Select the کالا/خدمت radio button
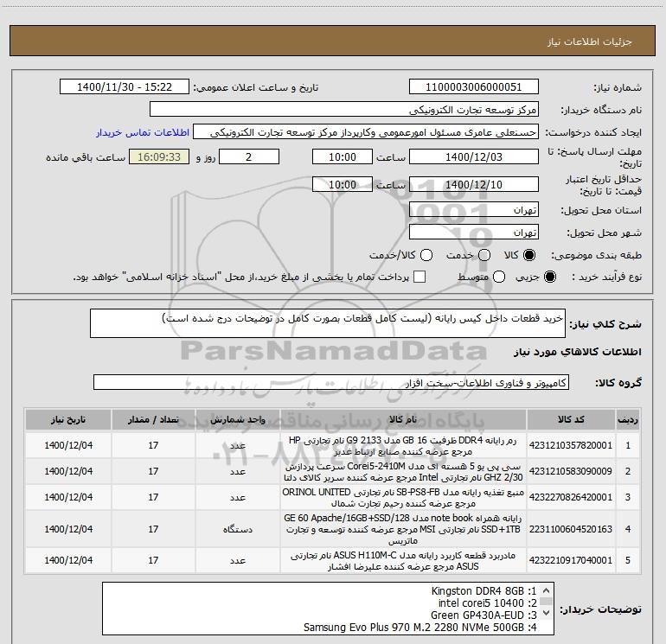This screenshot has width=666, height=644. click(x=426, y=255)
